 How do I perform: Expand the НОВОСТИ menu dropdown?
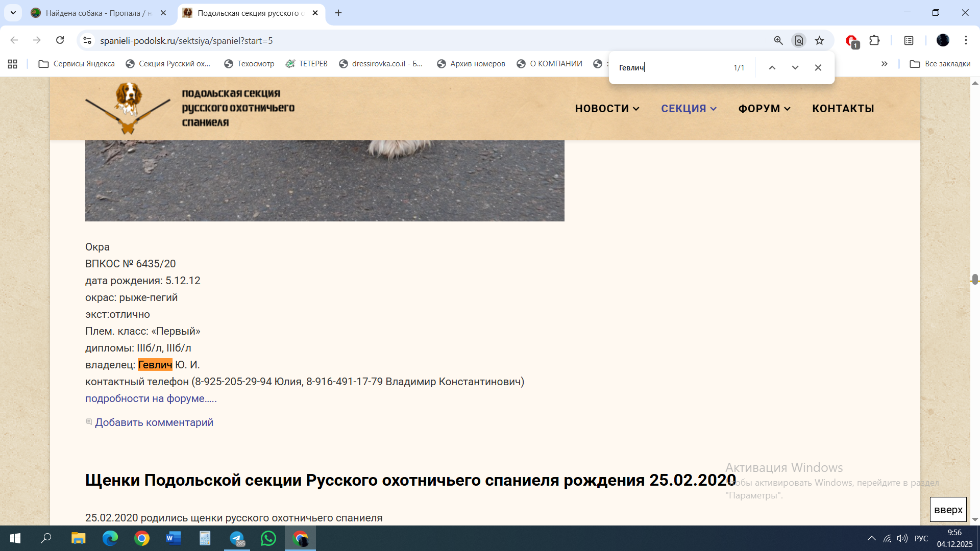pyautogui.click(x=607, y=109)
